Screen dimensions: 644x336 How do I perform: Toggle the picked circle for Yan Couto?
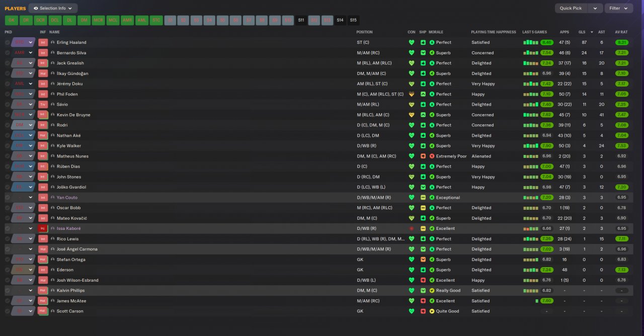click(x=8, y=197)
